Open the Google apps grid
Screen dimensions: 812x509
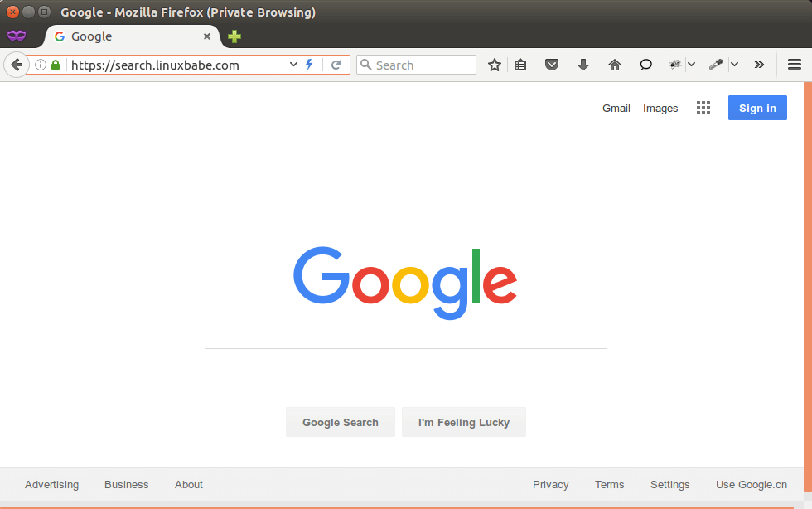click(703, 108)
